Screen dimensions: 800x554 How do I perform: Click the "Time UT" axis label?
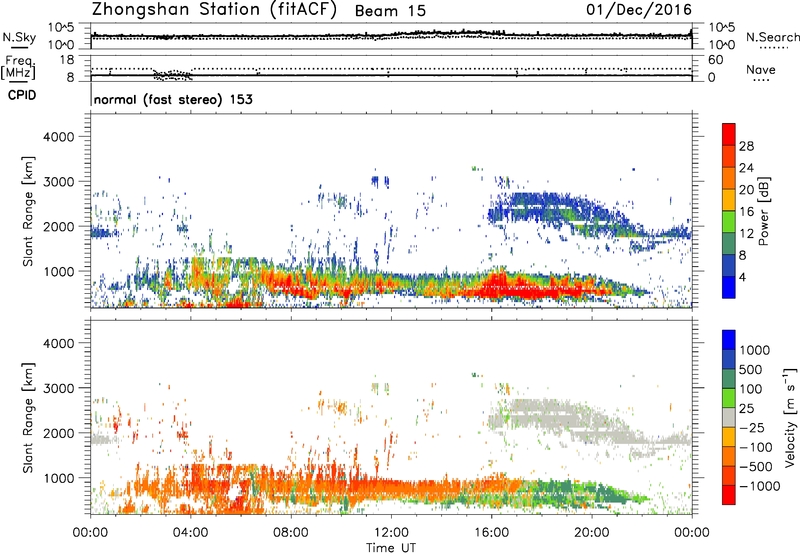pyautogui.click(x=391, y=548)
